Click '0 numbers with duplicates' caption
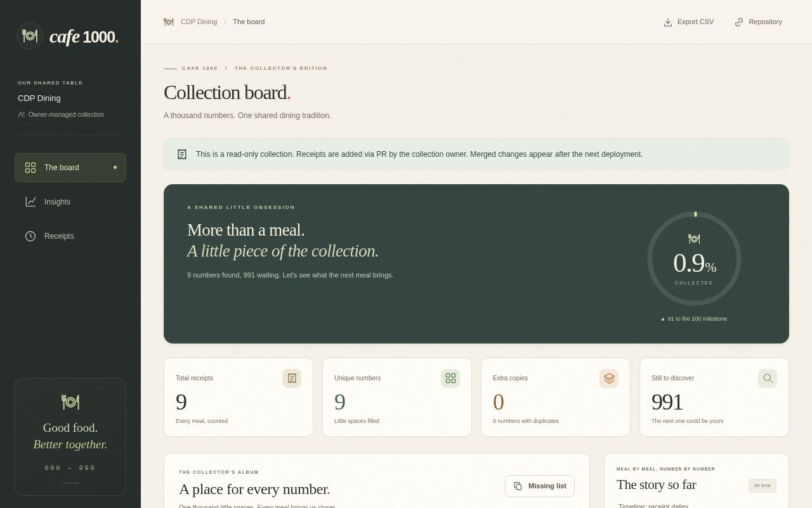 click(526, 421)
